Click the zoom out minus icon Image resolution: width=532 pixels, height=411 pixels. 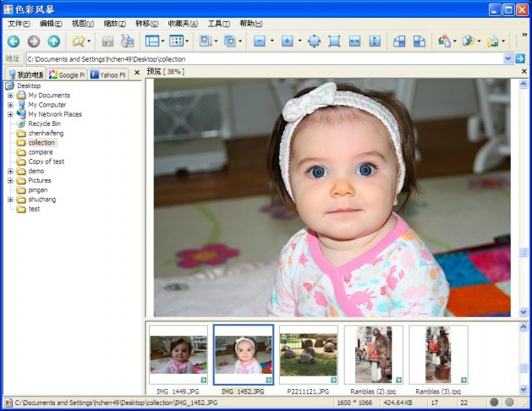coord(260,41)
